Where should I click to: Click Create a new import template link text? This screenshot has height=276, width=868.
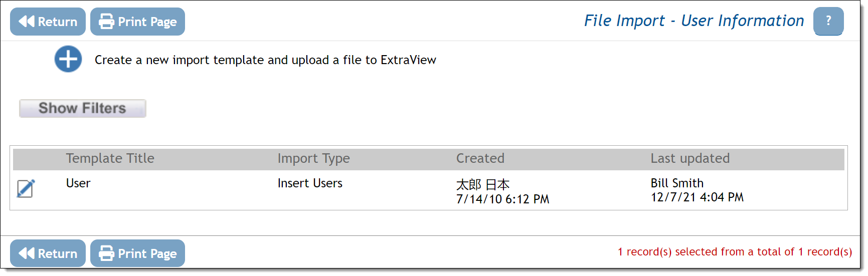(x=265, y=60)
